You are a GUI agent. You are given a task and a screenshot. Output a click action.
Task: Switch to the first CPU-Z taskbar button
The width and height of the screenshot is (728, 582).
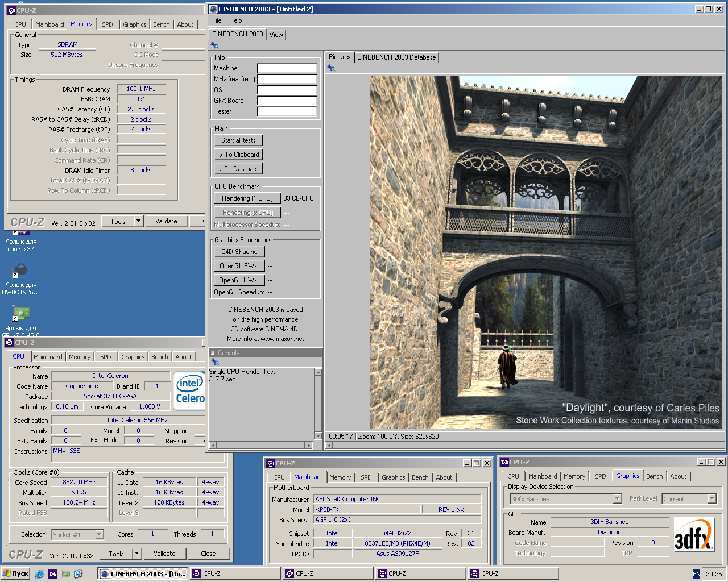pyautogui.click(x=235, y=573)
